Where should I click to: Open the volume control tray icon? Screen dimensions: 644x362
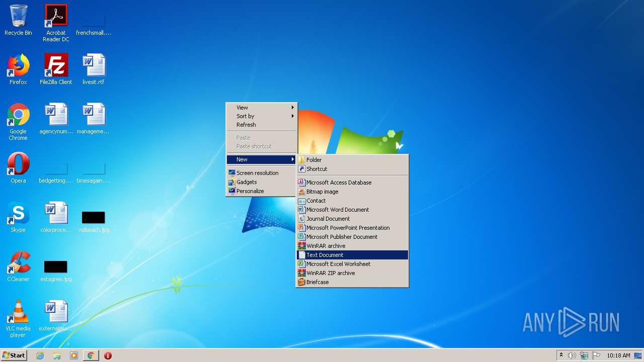[572, 355]
